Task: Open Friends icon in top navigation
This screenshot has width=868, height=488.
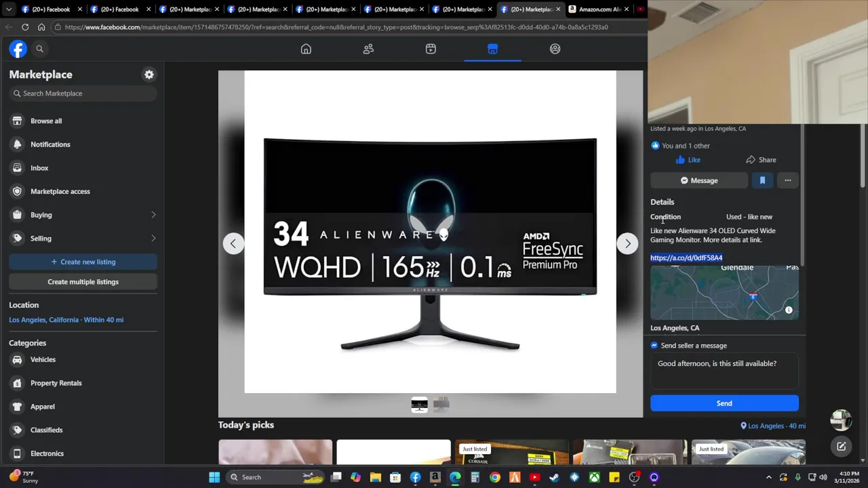Action: click(x=368, y=49)
